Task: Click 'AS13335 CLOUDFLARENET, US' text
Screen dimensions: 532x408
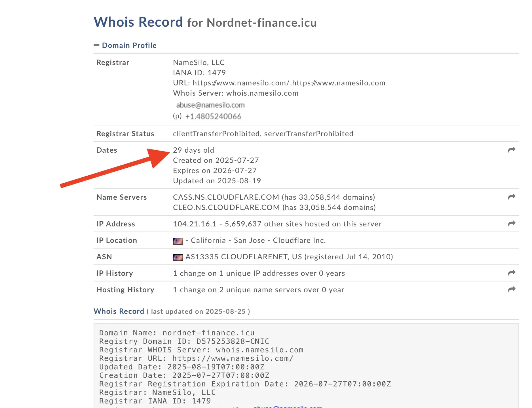Action: point(244,257)
